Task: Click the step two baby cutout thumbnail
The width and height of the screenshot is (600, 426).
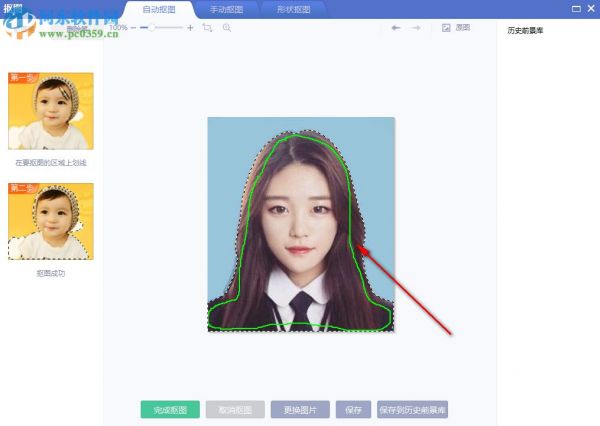Action: 51,221
